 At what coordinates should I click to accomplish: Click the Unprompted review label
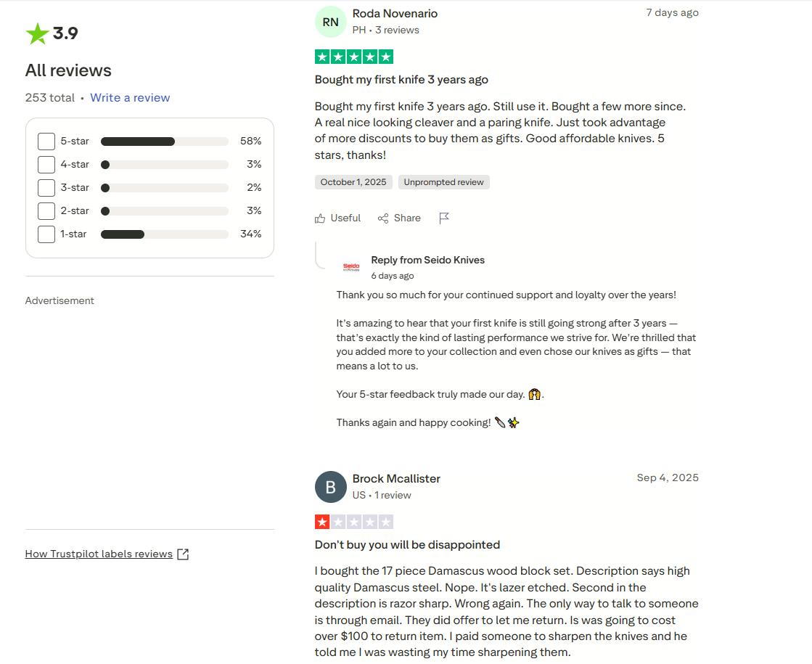pyautogui.click(x=443, y=182)
